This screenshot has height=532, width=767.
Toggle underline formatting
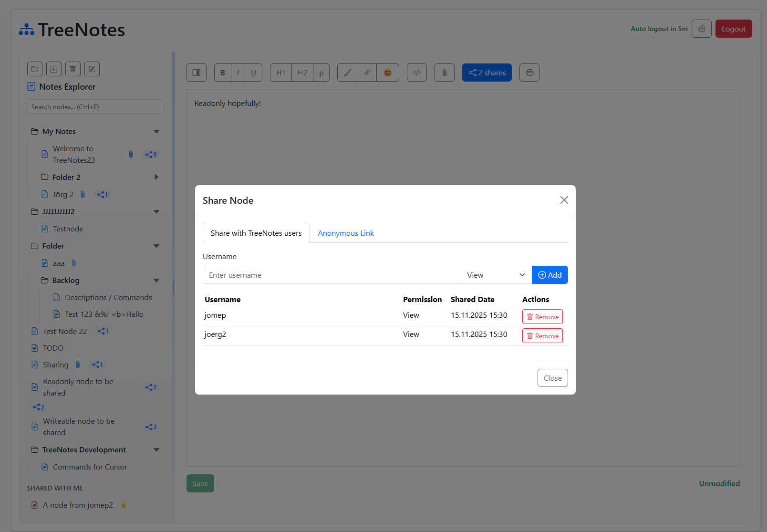pos(253,72)
